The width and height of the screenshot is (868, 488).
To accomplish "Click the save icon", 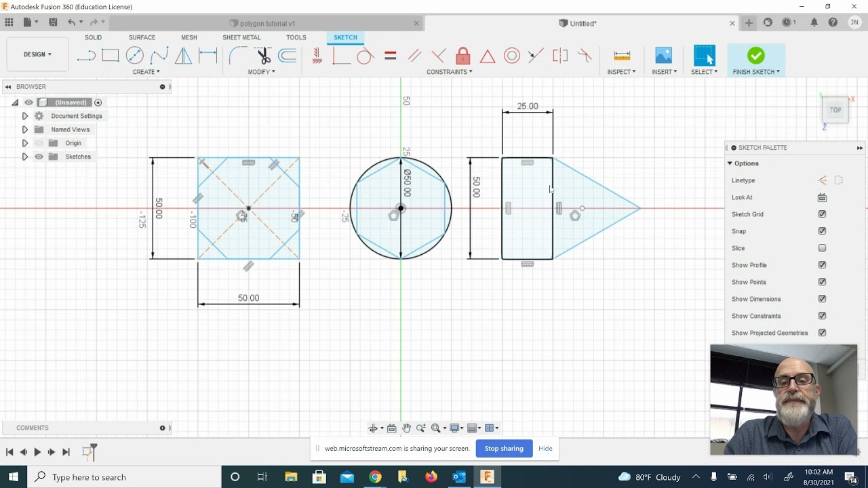I will (x=53, y=22).
